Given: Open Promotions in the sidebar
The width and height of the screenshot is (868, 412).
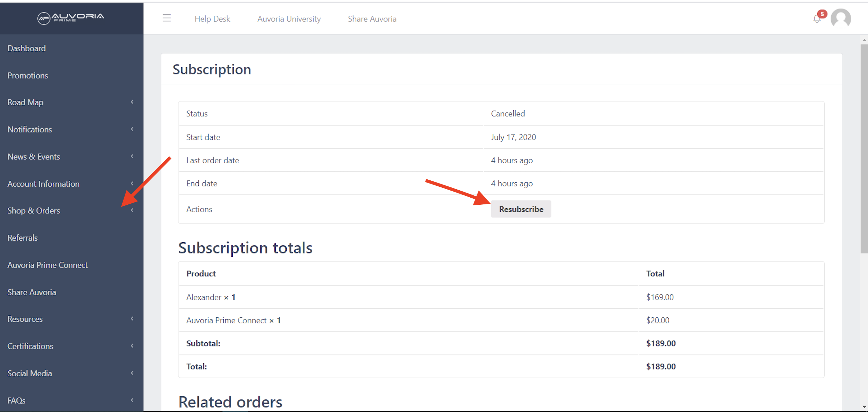Looking at the screenshot, I should [28, 75].
